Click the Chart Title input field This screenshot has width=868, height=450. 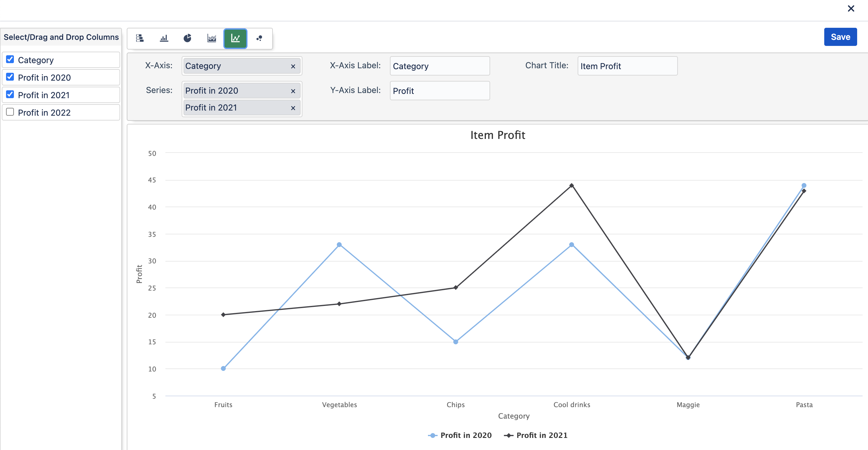tap(627, 66)
